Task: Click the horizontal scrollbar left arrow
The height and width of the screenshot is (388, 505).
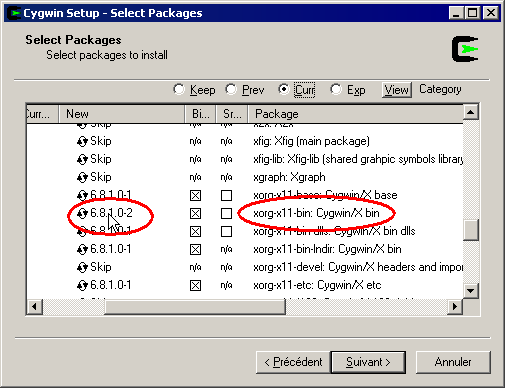Action: [34, 306]
